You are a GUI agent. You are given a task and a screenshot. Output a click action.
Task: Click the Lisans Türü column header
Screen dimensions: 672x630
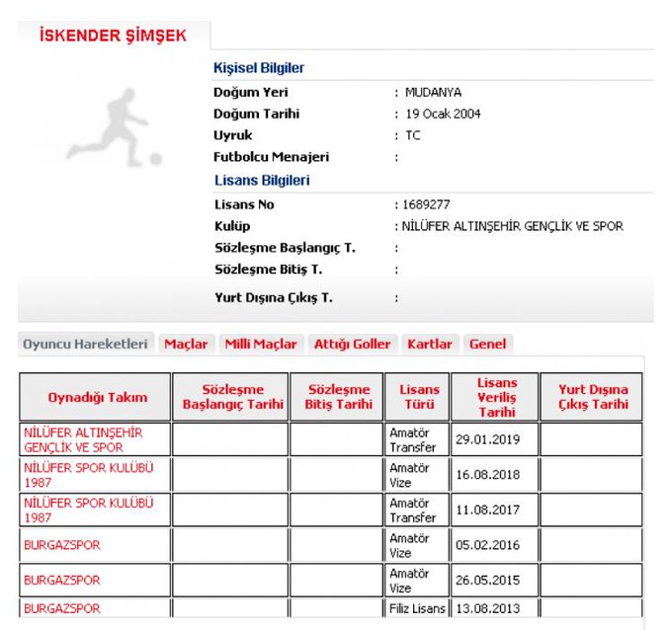419,397
